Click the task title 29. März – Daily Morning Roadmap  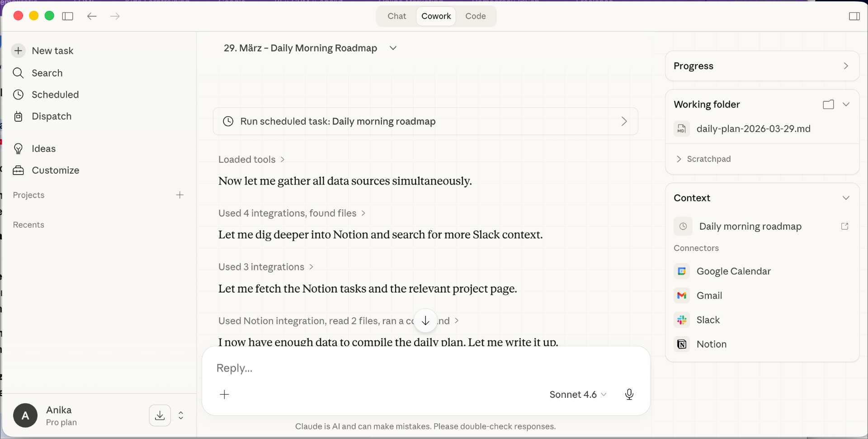pyautogui.click(x=300, y=48)
